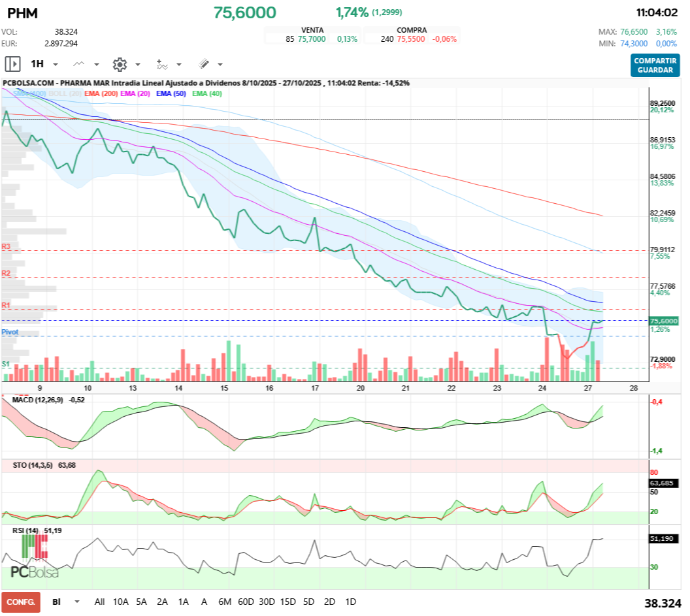The image size is (690, 616).
Task: Toggle EMA (200) indicator legend
Action: coord(101,93)
